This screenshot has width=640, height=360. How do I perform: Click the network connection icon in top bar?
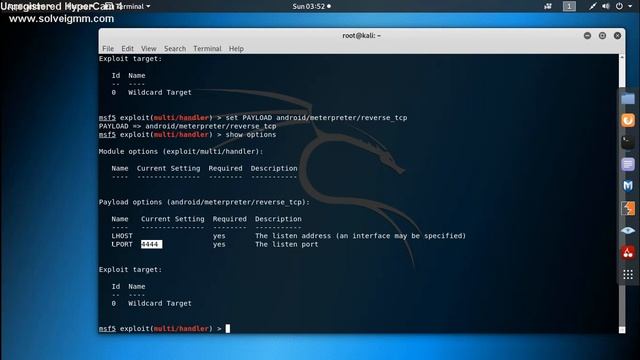pyautogui.click(x=592, y=6)
